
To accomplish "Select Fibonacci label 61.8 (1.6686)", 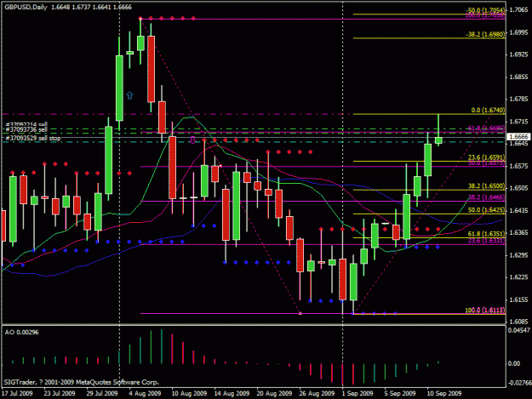I will tap(486, 128).
